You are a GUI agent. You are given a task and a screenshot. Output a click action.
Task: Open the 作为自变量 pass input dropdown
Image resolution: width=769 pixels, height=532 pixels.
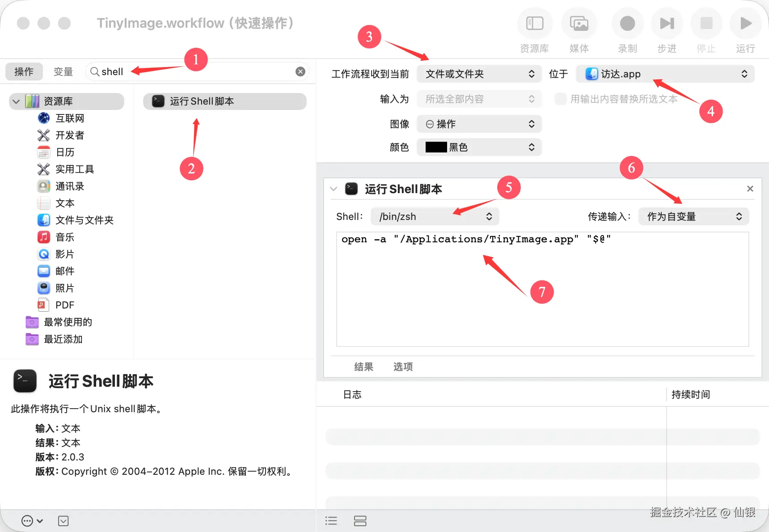694,216
